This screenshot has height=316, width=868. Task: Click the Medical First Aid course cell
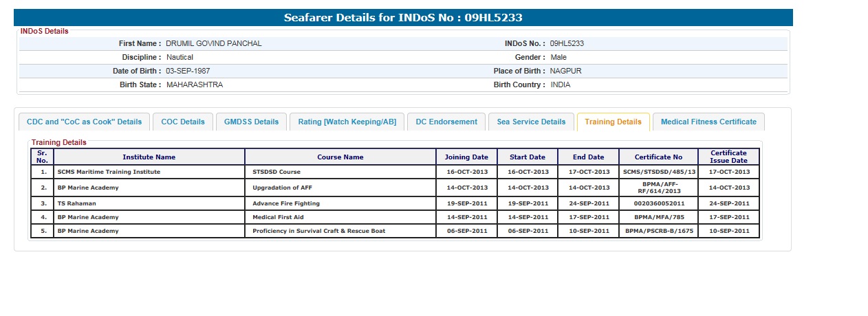tap(279, 217)
